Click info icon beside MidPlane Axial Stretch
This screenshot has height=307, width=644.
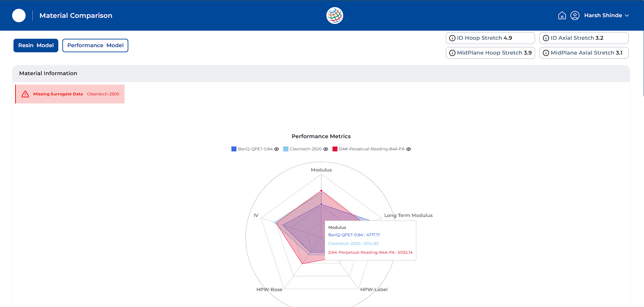point(546,53)
